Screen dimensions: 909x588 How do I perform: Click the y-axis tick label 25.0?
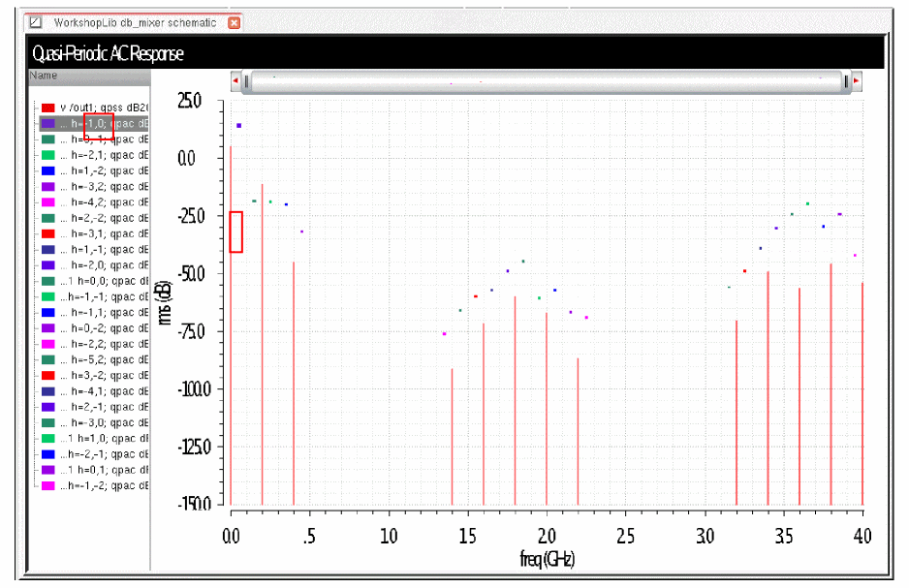(190, 101)
